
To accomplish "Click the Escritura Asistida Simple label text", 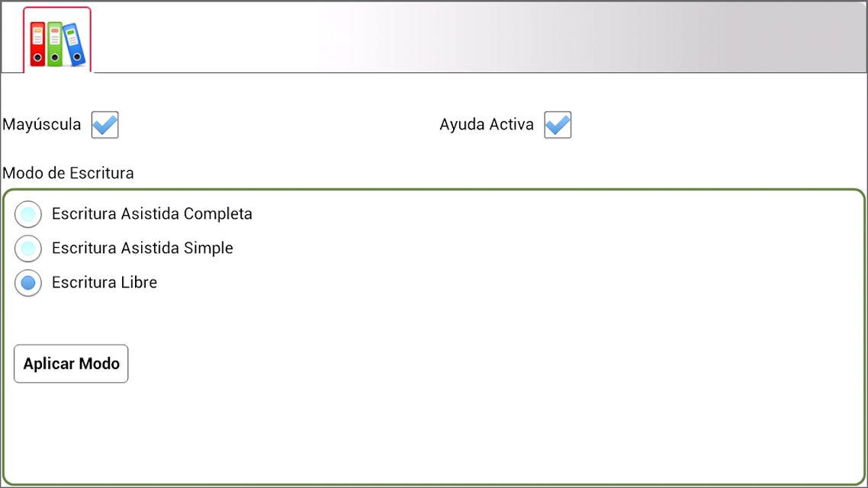I will pos(143,249).
